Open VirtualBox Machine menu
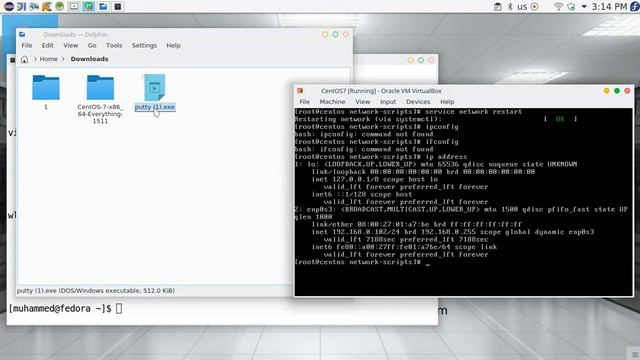The width and height of the screenshot is (640, 360). click(332, 102)
